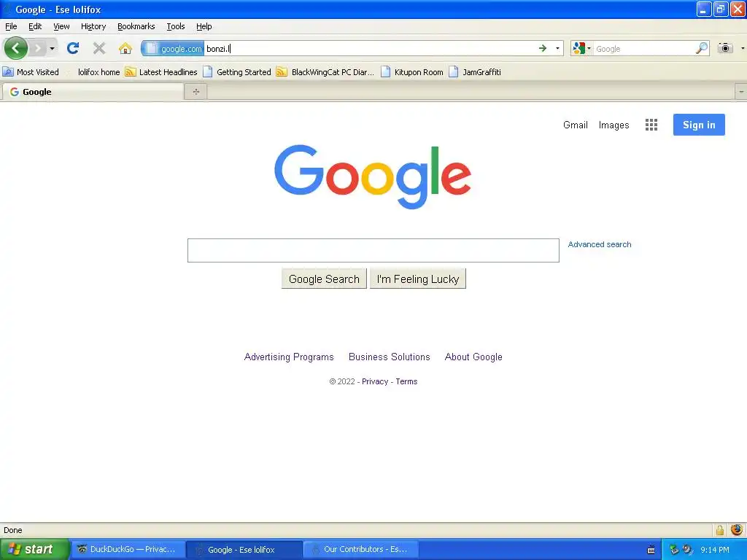This screenshot has height=560, width=747.
Task: Open a new tab with plus button
Action: pos(196,92)
